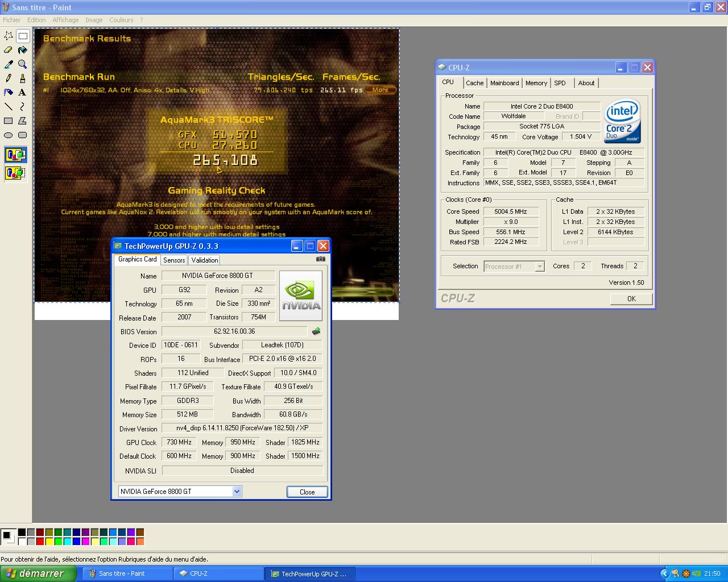
Task: Pick the bright red color swatch
Action: coord(40,541)
